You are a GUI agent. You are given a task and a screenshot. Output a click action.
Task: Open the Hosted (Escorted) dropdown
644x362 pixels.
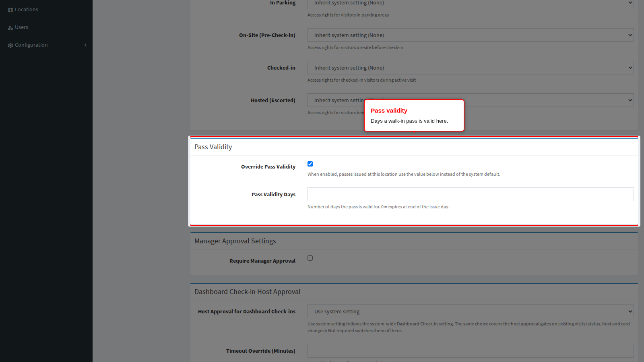pos(471,100)
